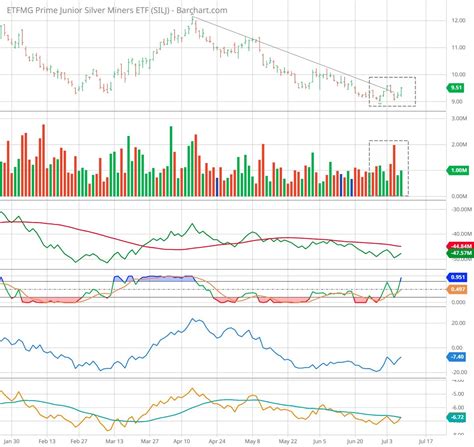This screenshot has height=447, width=474.
Task: Select the Mar 13 date label
Action: click(114, 441)
